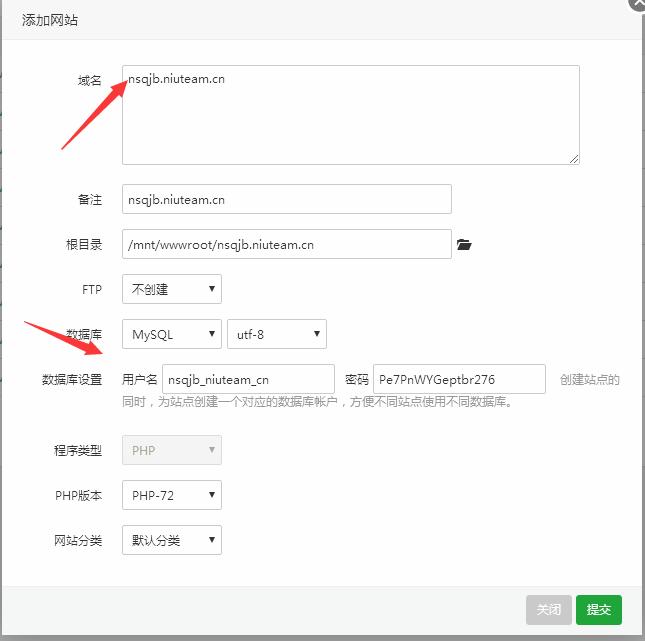
Task: Click the 密码 label text
Action: [x=357, y=379]
